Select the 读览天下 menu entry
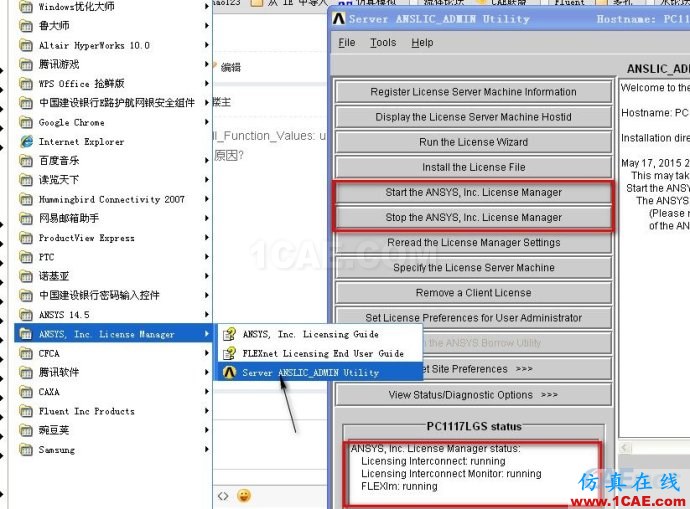Image resolution: width=690 pixels, height=509 pixels. (x=114, y=180)
